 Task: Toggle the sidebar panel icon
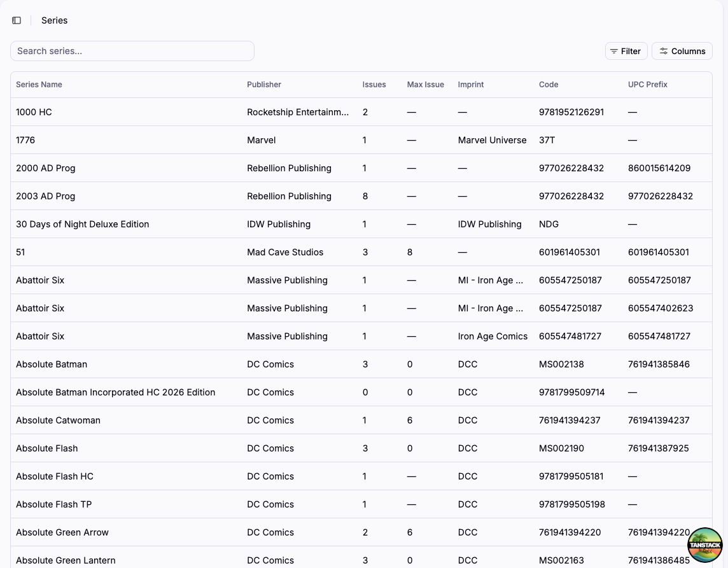17,20
